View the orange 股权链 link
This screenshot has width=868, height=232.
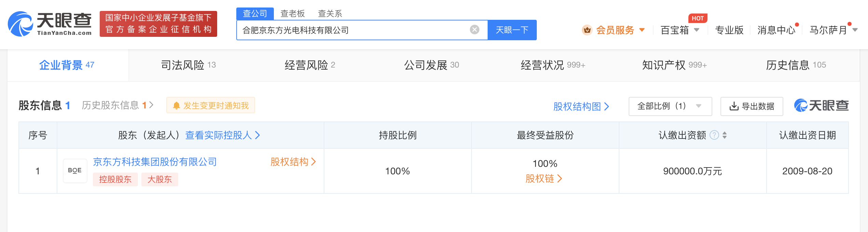(544, 178)
